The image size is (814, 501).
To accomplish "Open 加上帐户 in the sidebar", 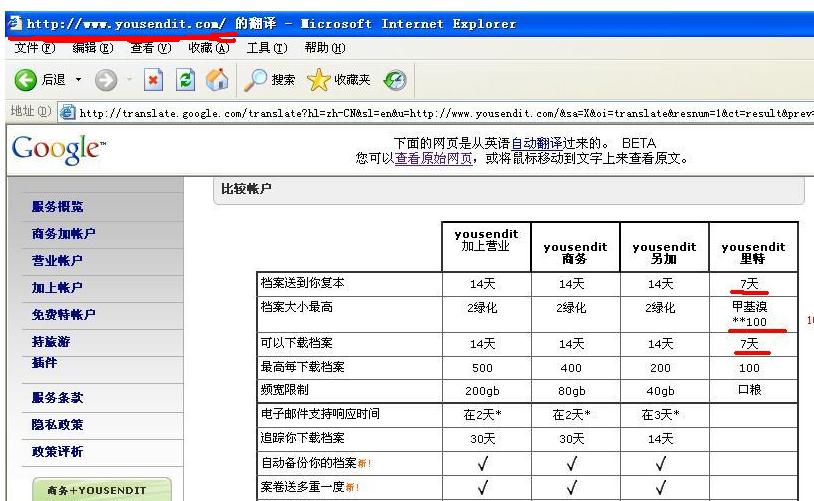I will click(x=57, y=288).
